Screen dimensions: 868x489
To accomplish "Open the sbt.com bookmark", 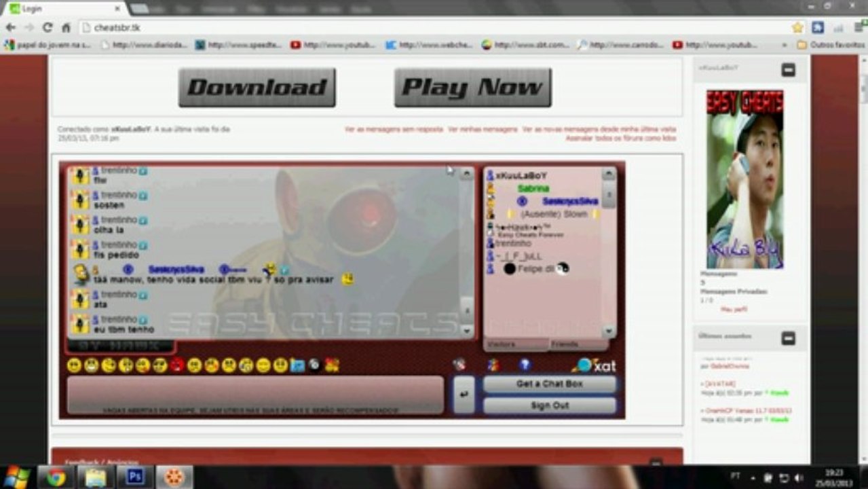I will [525, 45].
